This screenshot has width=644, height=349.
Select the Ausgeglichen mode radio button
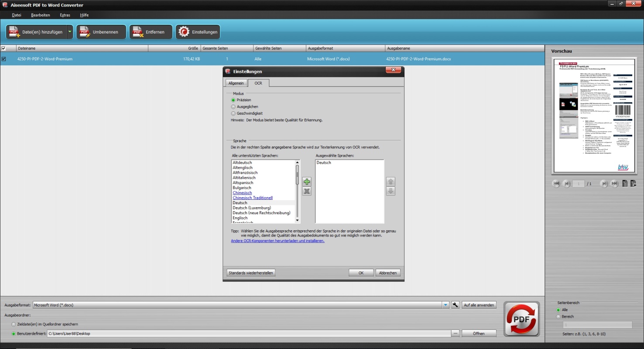[x=233, y=106]
